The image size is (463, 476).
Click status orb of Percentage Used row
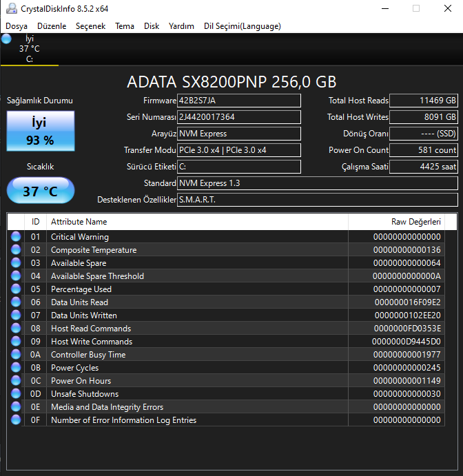pyautogui.click(x=16, y=289)
